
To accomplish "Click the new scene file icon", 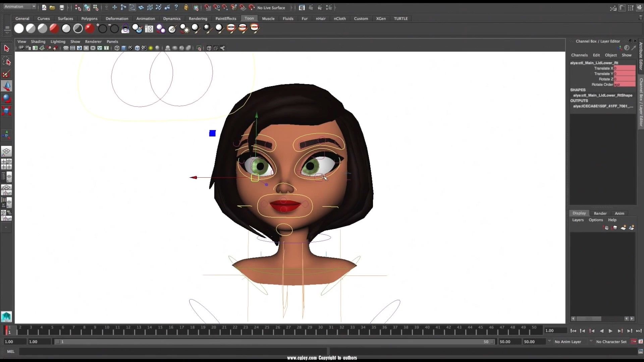I will (44, 7).
